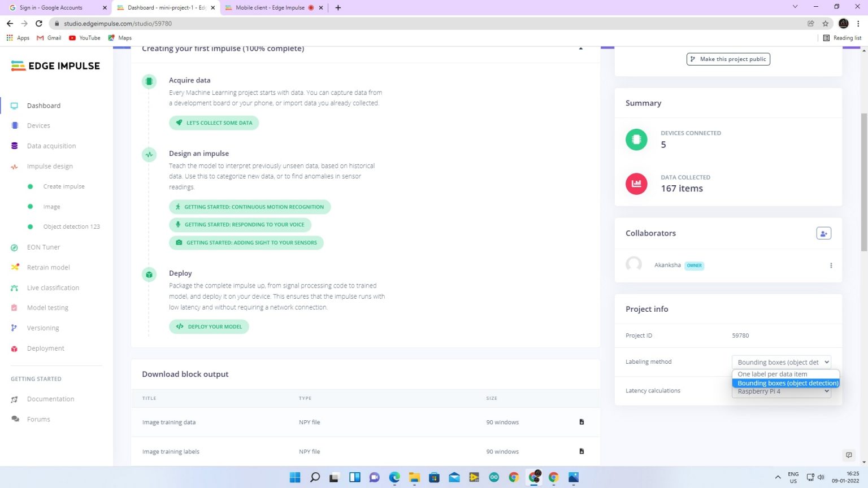Open Windows Start menu
This screenshot has height=488, width=868.
[x=295, y=477]
